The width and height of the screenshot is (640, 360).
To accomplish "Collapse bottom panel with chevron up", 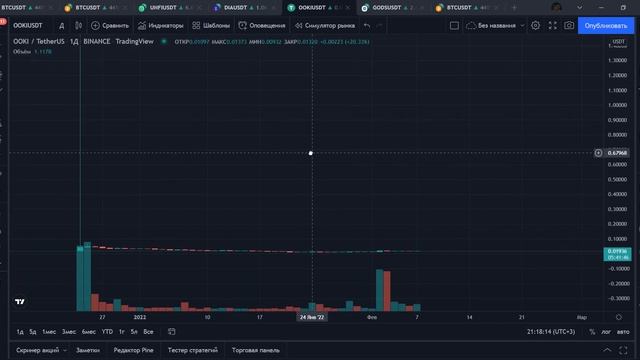I will click(607, 350).
